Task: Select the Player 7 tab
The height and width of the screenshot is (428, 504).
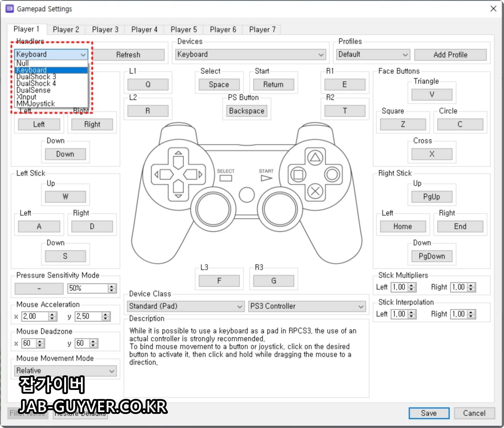Action: pos(262,29)
